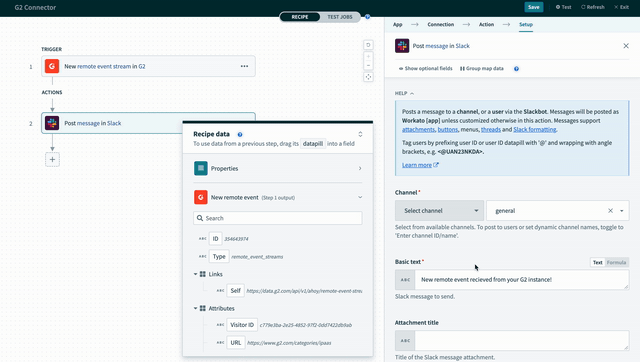Screen dimensions: 640x362
Task: Switch Basic text to Text mode
Action: 598,262
